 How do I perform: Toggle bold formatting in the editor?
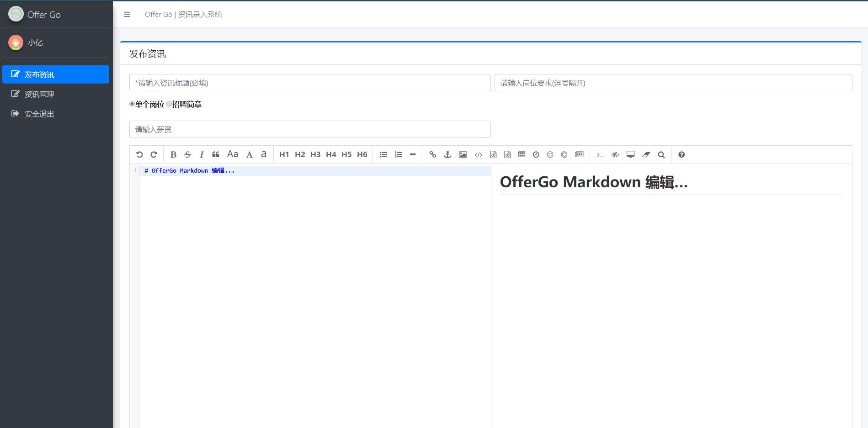tap(173, 154)
